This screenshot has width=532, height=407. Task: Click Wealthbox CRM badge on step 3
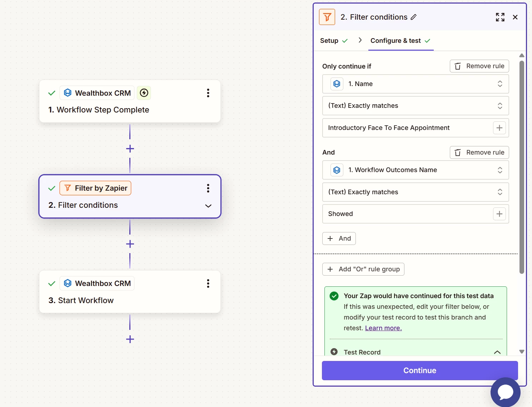97,283
